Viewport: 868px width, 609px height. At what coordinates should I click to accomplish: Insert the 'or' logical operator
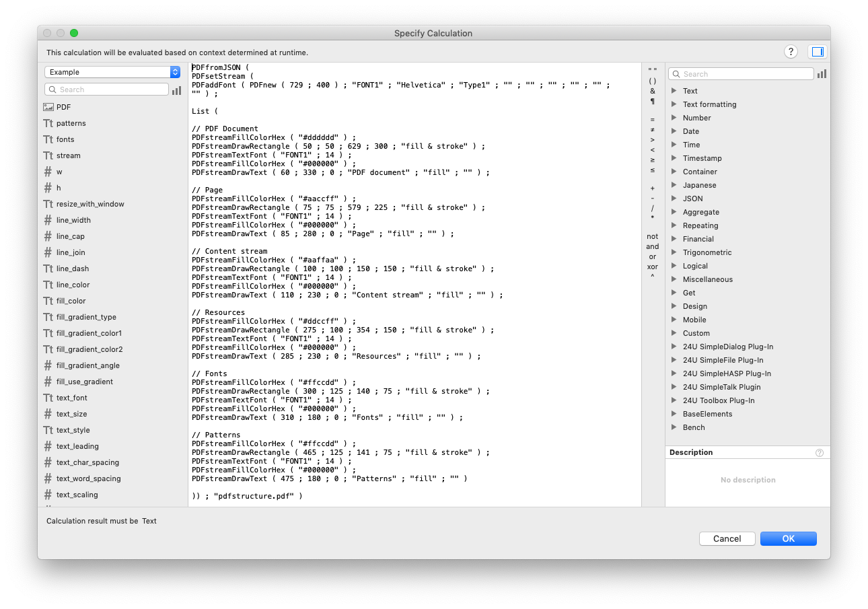point(653,257)
